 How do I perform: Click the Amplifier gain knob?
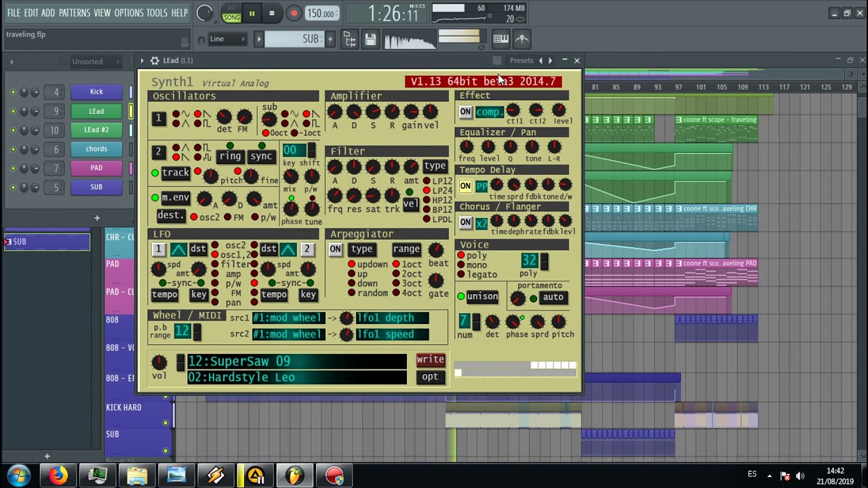pyautogui.click(x=411, y=112)
